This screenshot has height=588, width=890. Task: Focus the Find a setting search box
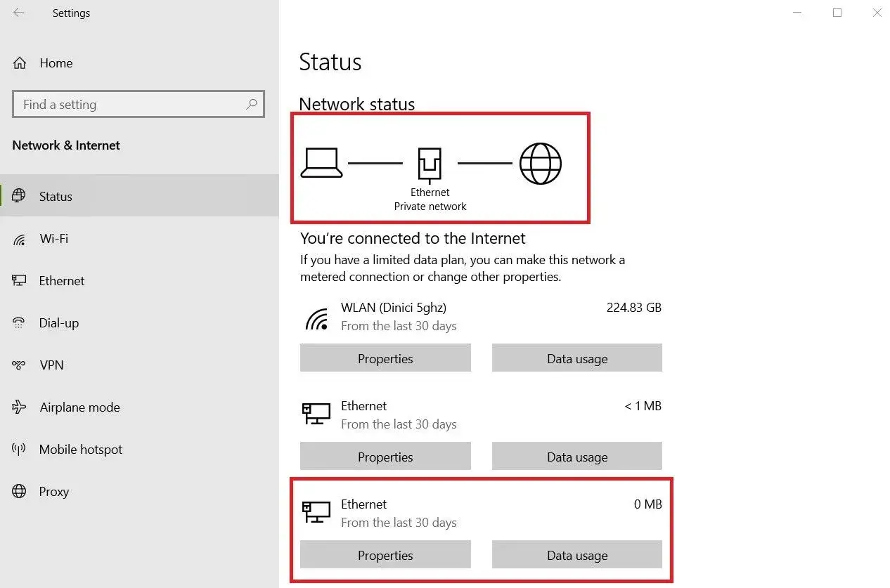[x=138, y=104]
